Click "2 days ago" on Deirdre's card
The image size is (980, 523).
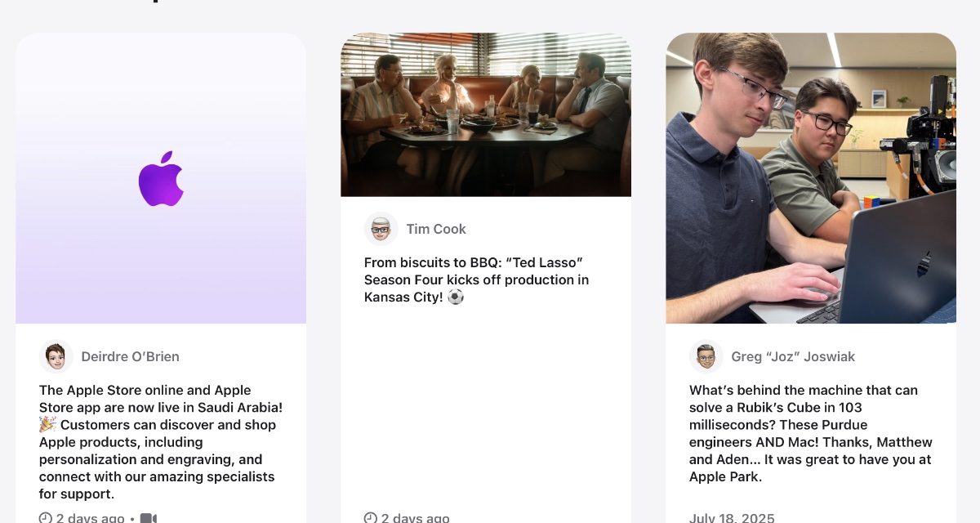(x=90, y=518)
